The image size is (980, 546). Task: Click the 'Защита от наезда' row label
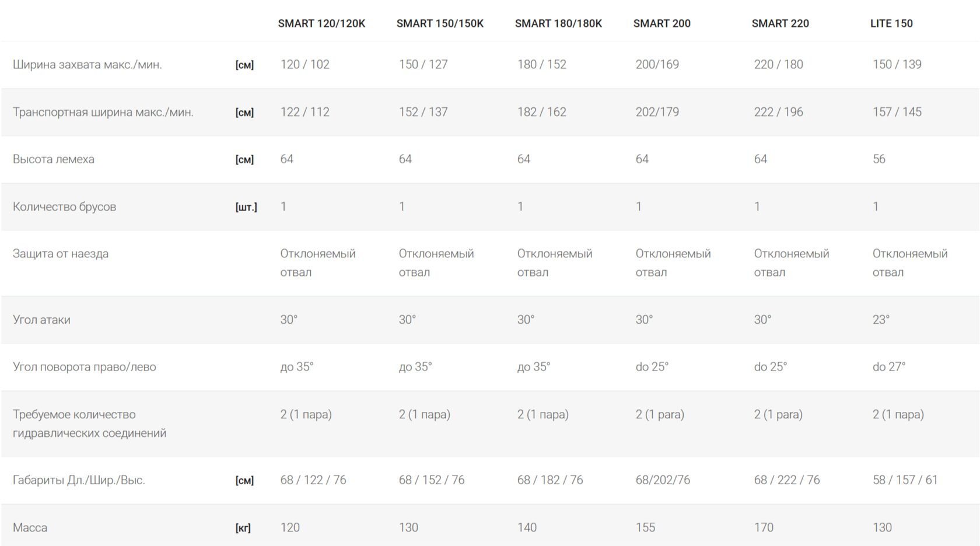[x=61, y=254]
